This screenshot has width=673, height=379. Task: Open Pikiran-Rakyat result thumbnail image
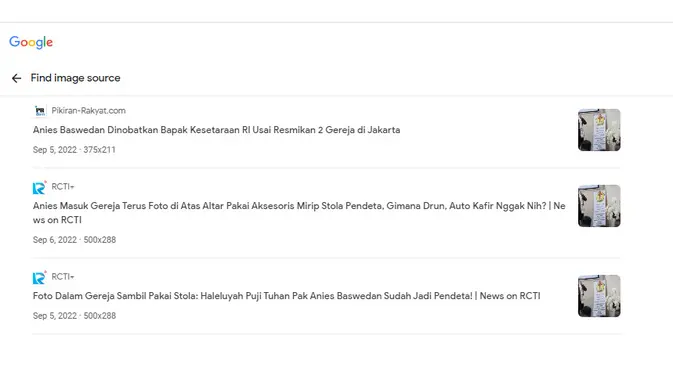(x=599, y=130)
